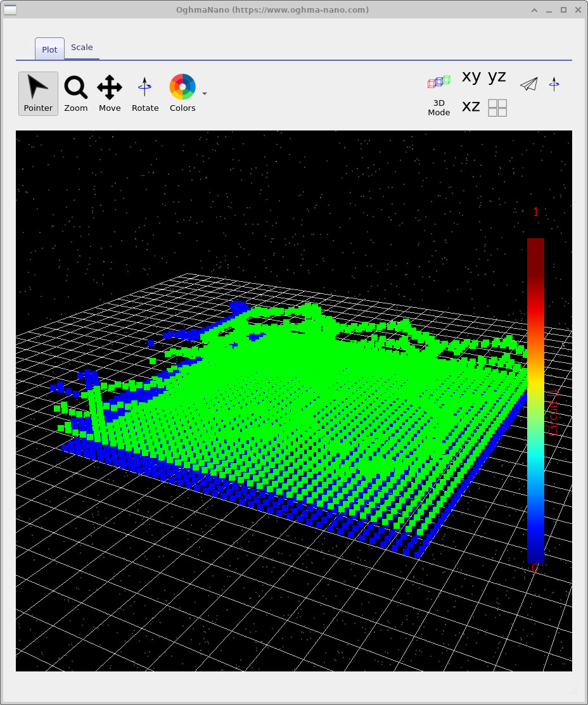Activate the Move tool

(x=109, y=92)
